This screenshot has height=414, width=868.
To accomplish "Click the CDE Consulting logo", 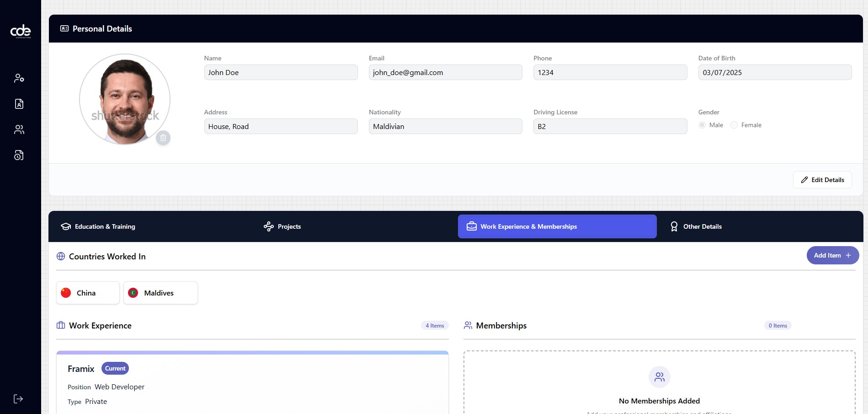I will 20,31.
